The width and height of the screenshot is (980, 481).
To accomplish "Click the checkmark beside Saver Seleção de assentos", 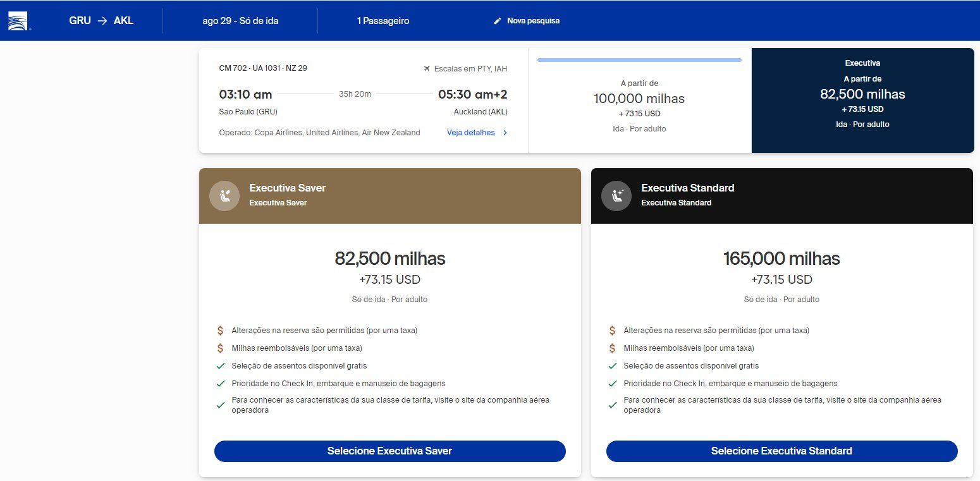I will click(x=221, y=366).
